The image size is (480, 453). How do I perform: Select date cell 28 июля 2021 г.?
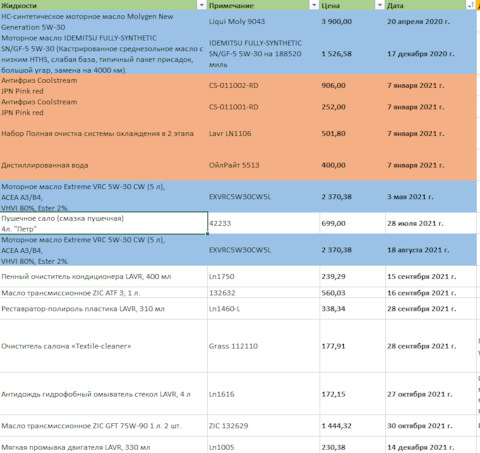431,223
